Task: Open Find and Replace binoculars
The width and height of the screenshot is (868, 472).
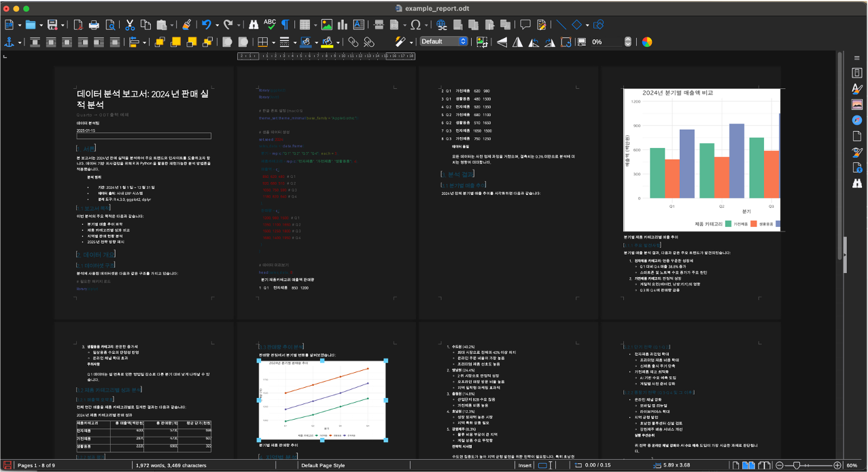Action: [x=253, y=25]
